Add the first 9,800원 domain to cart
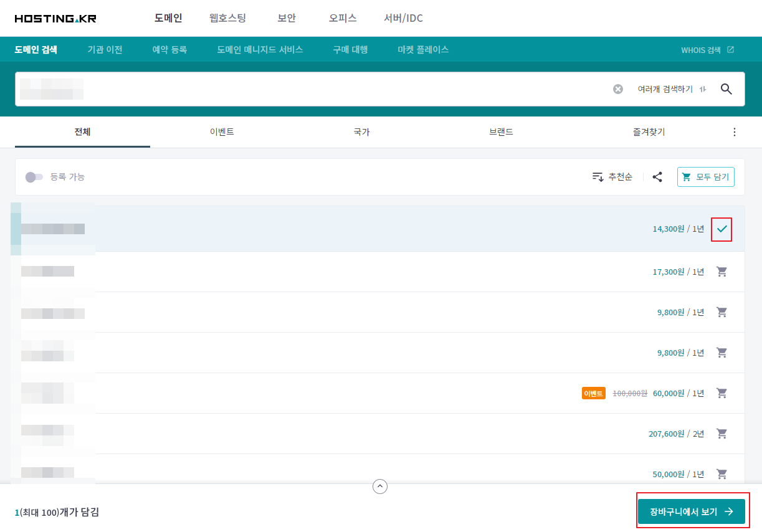This screenshot has height=532, width=762. pyautogui.click(x=722, y=312)
